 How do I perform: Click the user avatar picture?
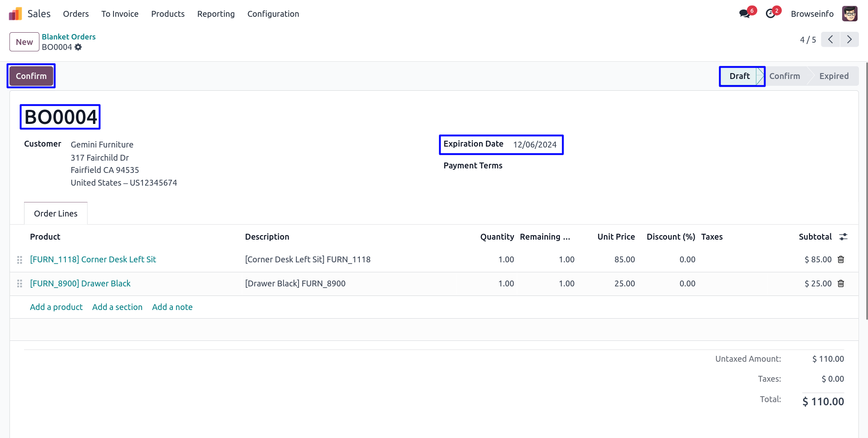coord(849,14)
